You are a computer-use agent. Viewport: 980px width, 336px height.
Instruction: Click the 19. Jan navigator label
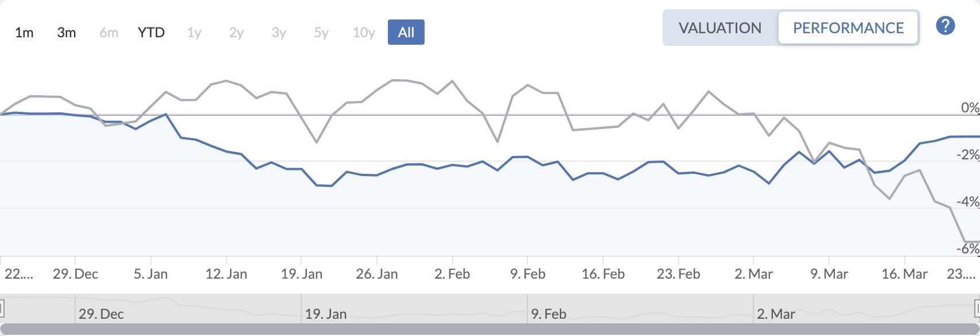(326, 314)
